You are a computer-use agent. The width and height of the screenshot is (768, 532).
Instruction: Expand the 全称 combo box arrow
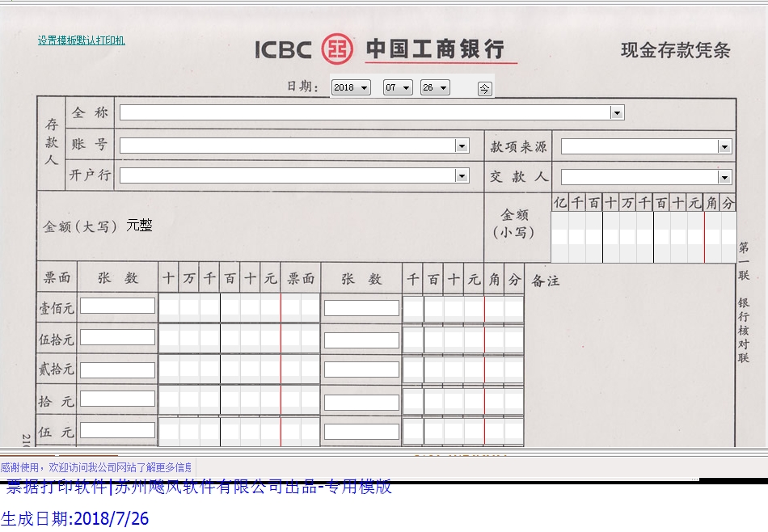[x=617, y=113]
